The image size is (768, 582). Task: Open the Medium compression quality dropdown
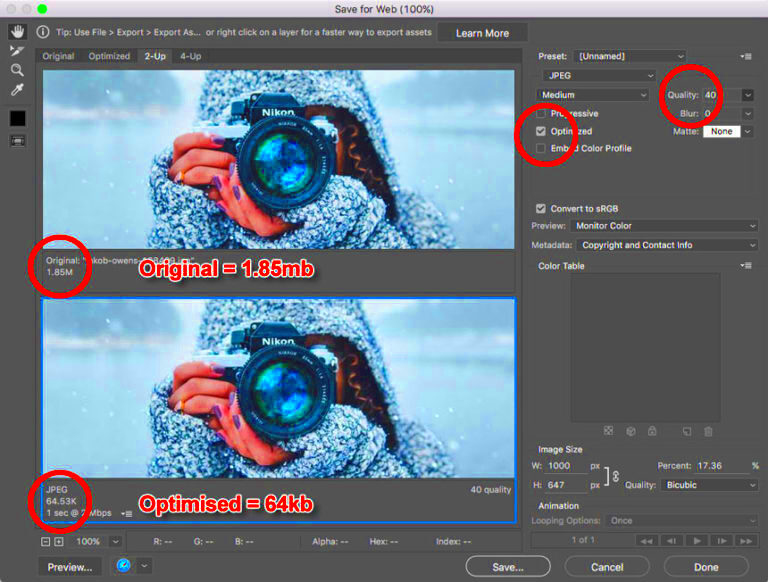pos(593,95)
